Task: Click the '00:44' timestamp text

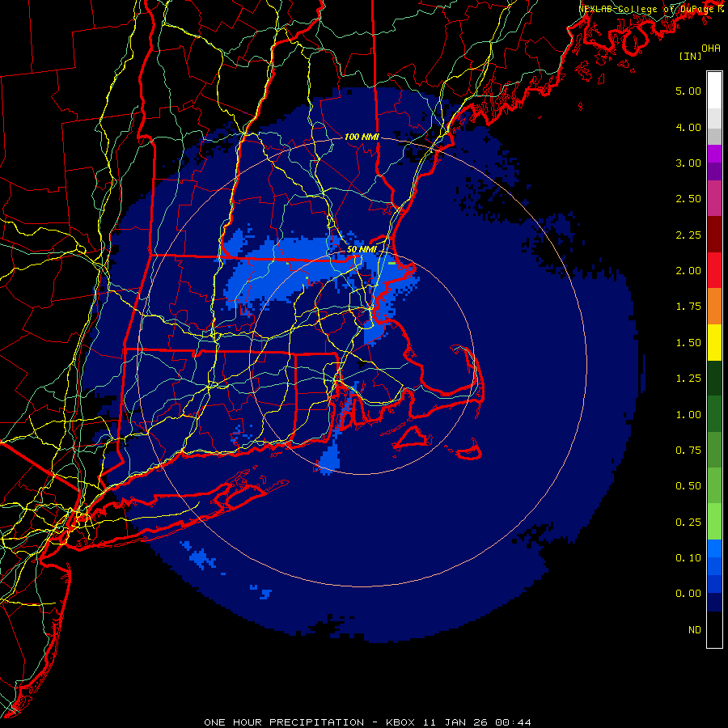Action: click(513, 722)
